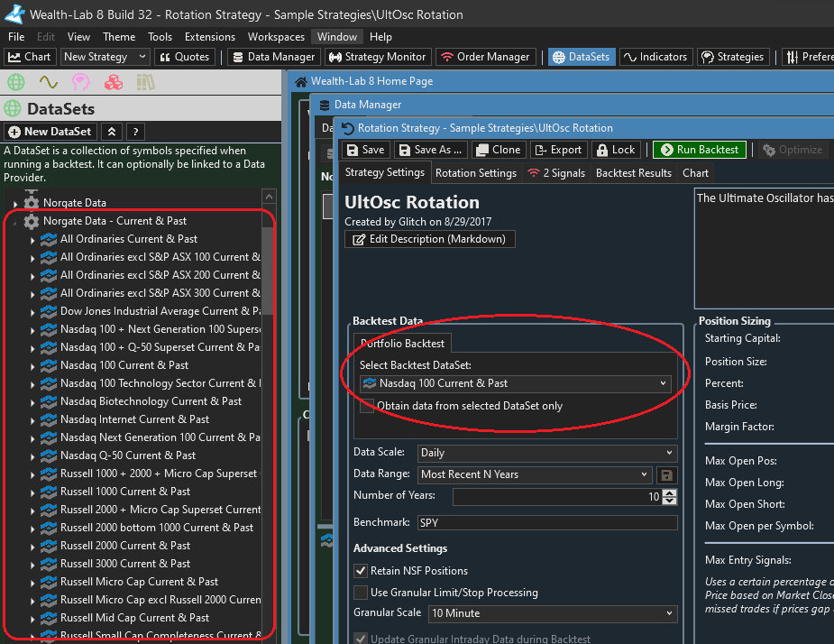The height and width of the screenshot is (644, 834).
Task: Click the save icon beside Data Range
Action: [667, 474]
